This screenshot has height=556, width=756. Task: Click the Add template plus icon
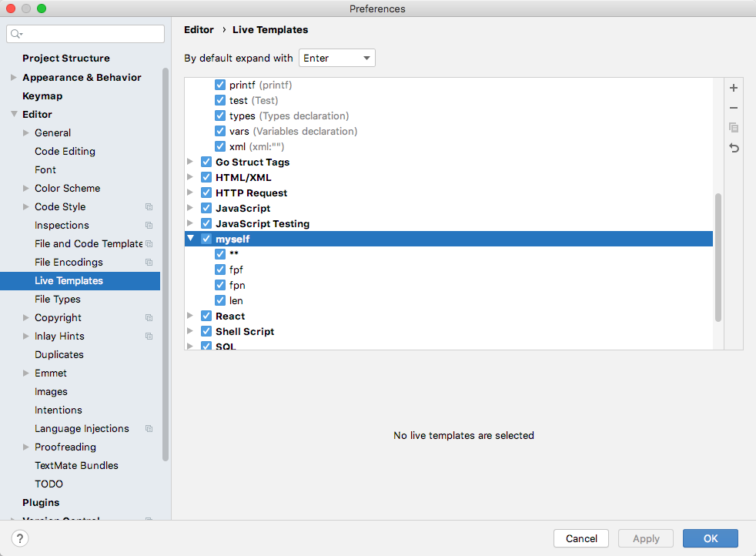click(x=734, y=88)
